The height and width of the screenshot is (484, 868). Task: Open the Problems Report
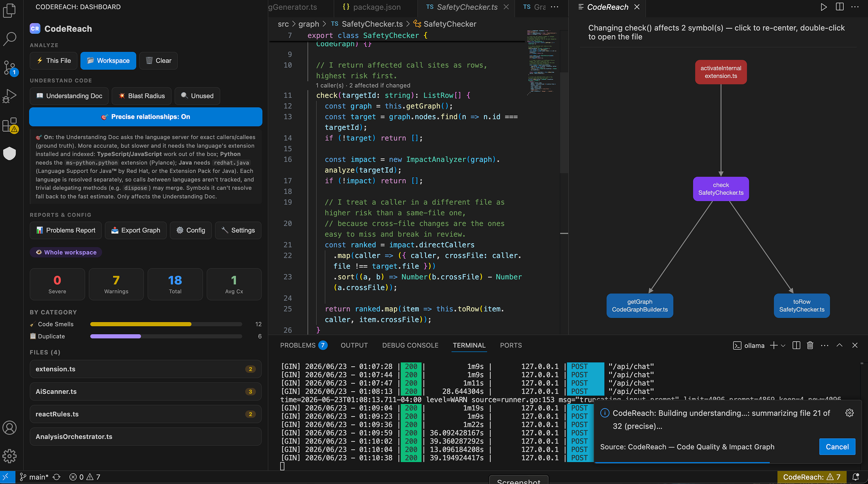coord(66,230)
